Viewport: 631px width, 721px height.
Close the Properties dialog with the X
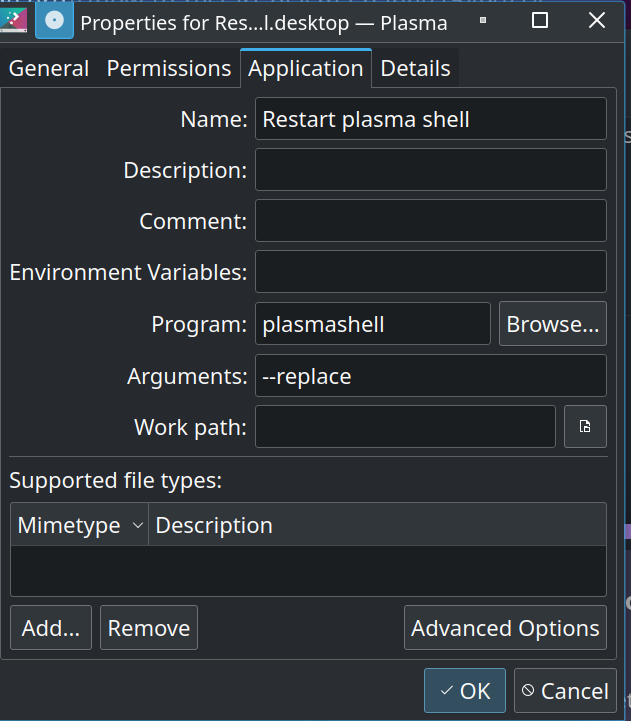point(597,20)
